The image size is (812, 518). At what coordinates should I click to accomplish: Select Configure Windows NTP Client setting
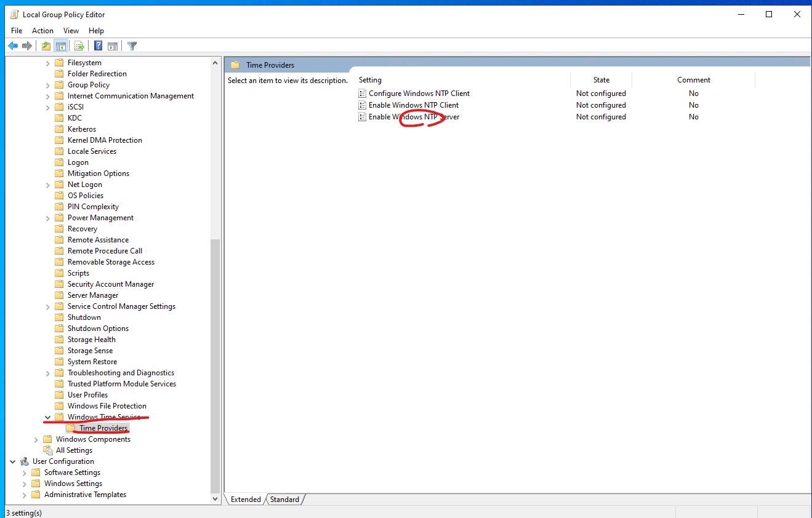click(x=419, y=94)
